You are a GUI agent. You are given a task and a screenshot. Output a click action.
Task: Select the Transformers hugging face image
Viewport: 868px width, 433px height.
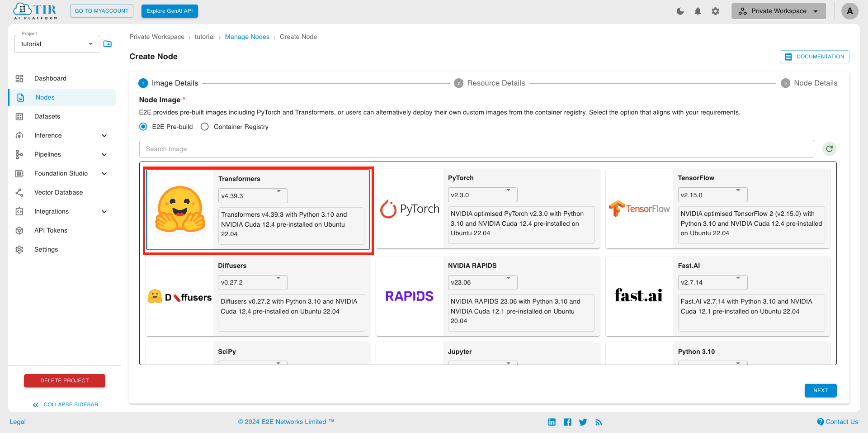(180, 209)
